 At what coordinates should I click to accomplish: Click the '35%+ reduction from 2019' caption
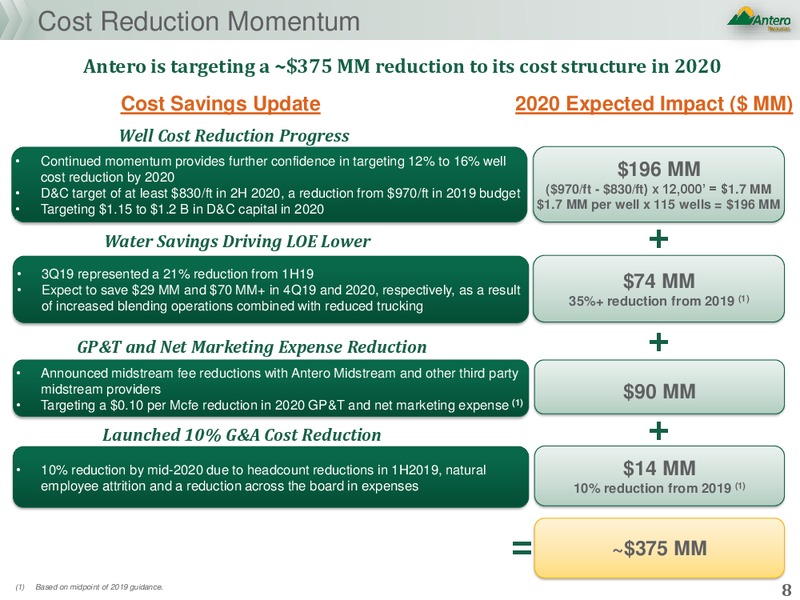click(x=659, y=301)
